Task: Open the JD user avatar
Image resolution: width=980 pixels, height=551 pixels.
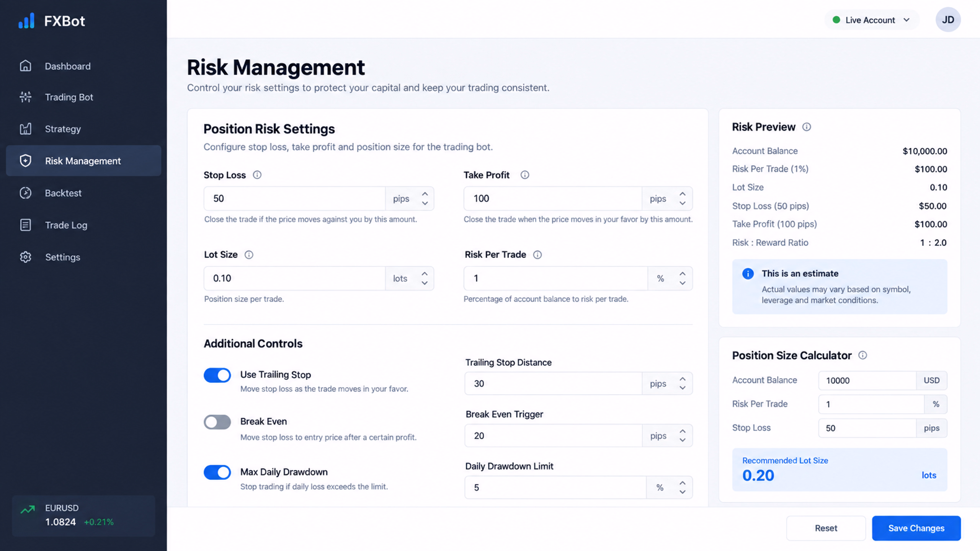Action: click(948, 20)
